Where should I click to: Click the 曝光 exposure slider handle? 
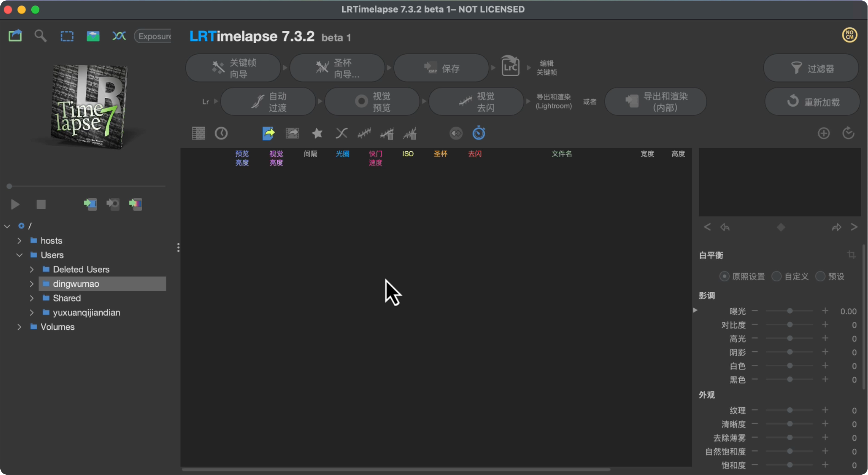point(790,311)
